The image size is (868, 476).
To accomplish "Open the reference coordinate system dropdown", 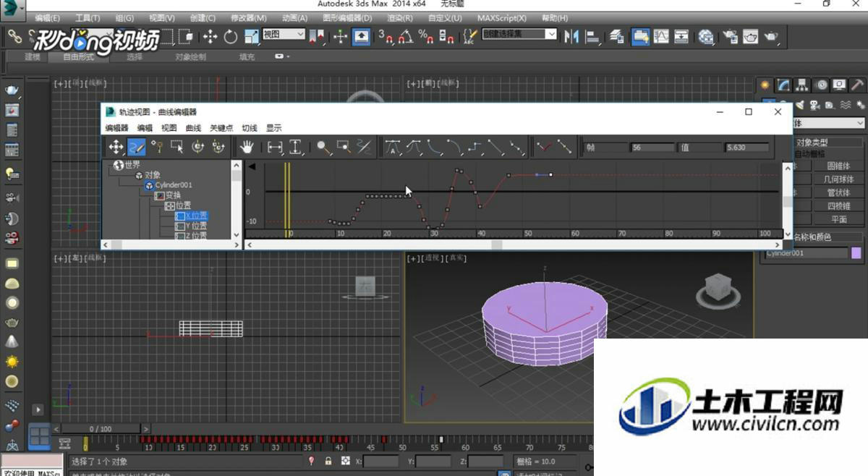I will tap(283, 34).
